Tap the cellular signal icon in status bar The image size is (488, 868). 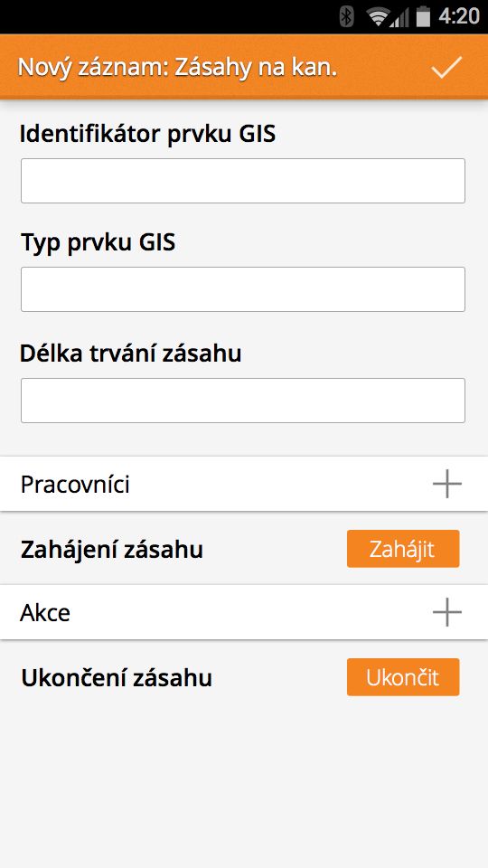coord(400,18)
